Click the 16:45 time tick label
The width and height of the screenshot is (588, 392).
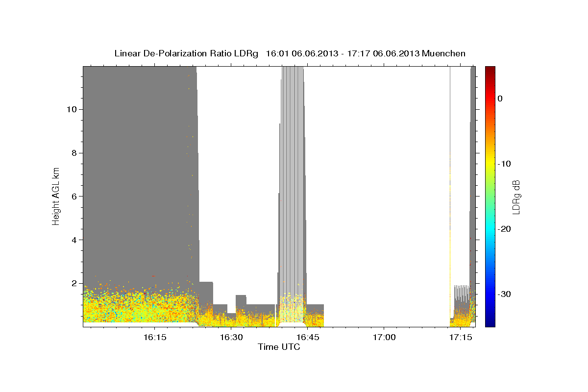tap(307, 338)
